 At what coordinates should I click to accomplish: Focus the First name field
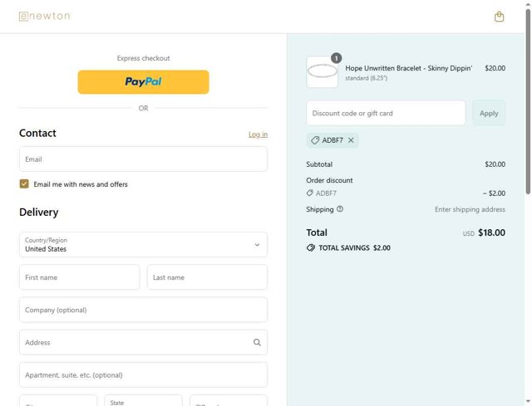pos(80,277)
